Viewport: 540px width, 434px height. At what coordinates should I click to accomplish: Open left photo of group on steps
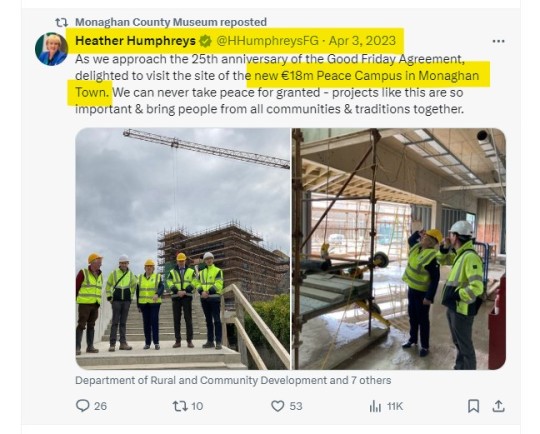[183, 249]
